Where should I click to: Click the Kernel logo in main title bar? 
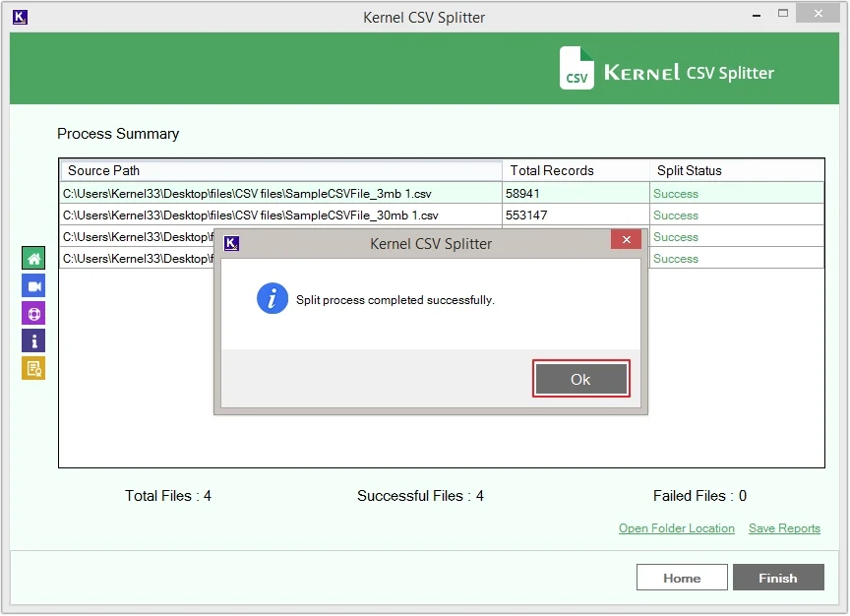coord(20,17)
